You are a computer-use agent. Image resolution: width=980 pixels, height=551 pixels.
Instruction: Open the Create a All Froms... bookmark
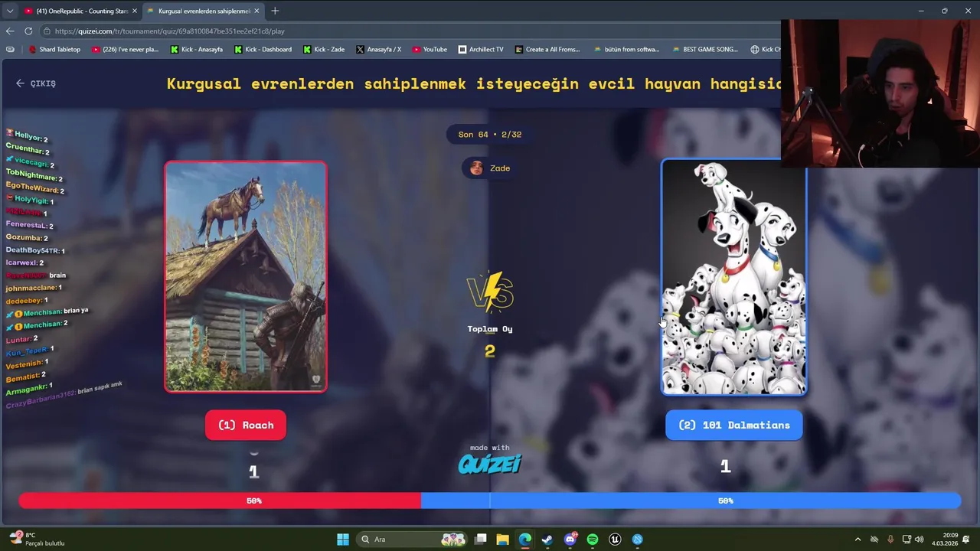(x=547, y=49)
